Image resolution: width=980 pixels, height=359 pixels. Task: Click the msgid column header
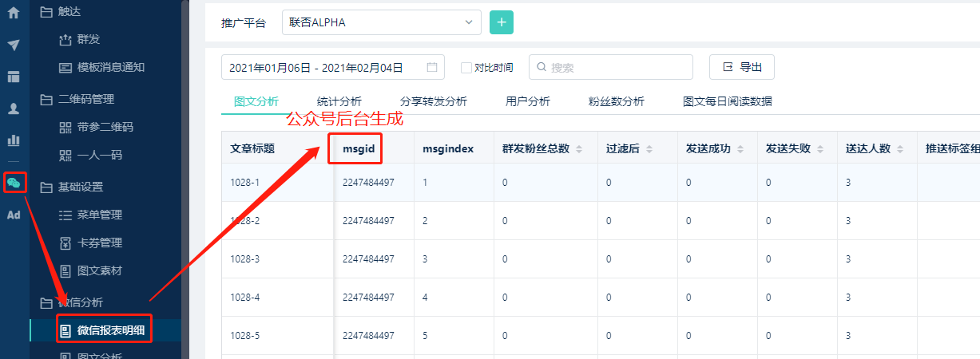(359, 148)
